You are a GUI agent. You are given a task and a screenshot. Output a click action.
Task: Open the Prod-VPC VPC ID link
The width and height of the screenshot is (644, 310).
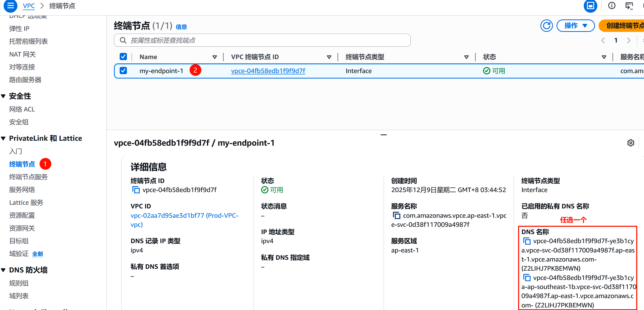(184, 216)
